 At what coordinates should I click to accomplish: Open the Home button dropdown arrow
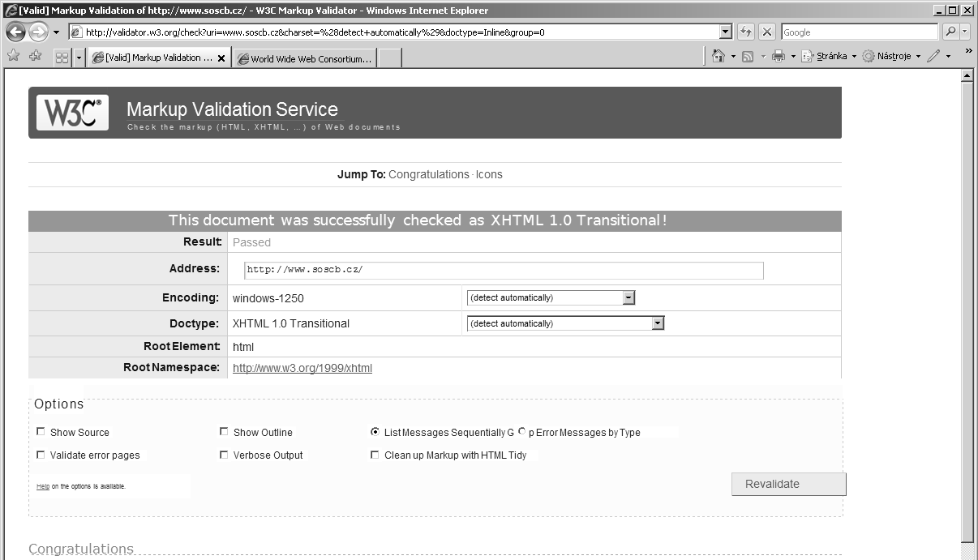pyautogui.click(x=733, y=57)
